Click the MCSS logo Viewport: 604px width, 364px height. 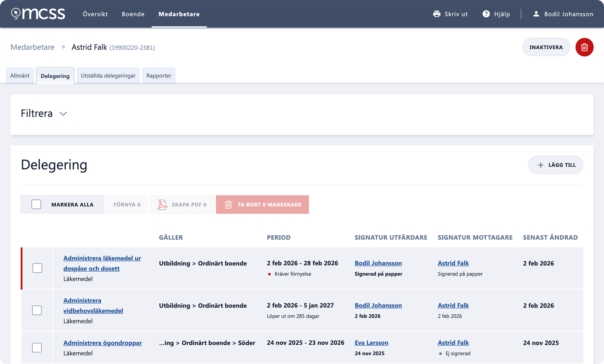[38, 14]
